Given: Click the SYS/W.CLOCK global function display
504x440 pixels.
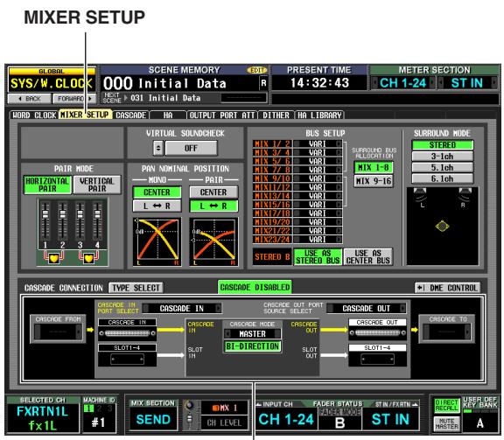Looking at the screenshot, I should coord(52,84).
